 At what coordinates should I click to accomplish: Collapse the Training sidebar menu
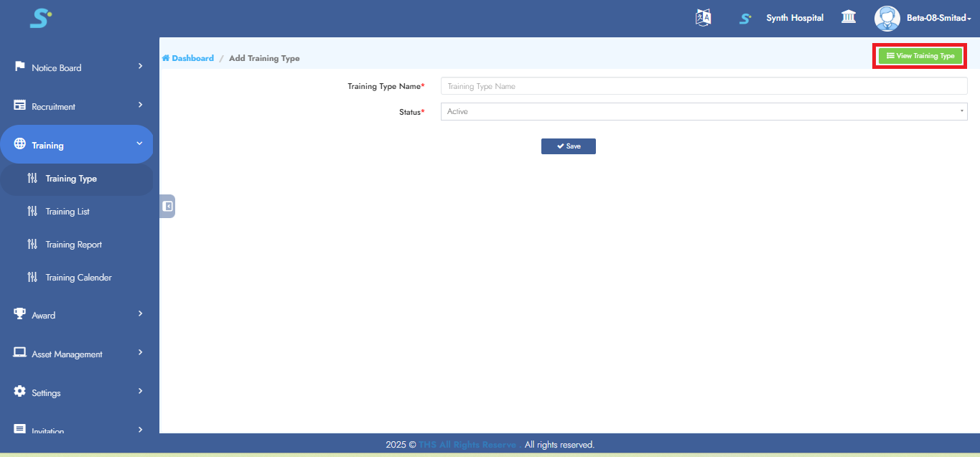pyautogui.click(x=77, y=145)
